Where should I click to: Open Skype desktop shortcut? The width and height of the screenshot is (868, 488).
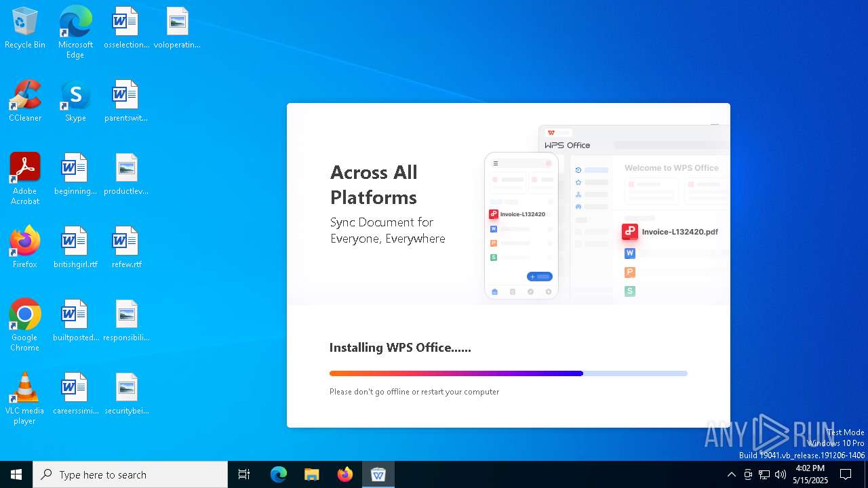click(75, 100)
